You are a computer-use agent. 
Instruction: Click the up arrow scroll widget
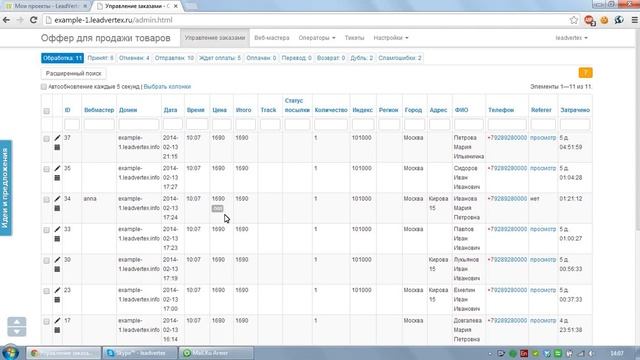point(17,322)
